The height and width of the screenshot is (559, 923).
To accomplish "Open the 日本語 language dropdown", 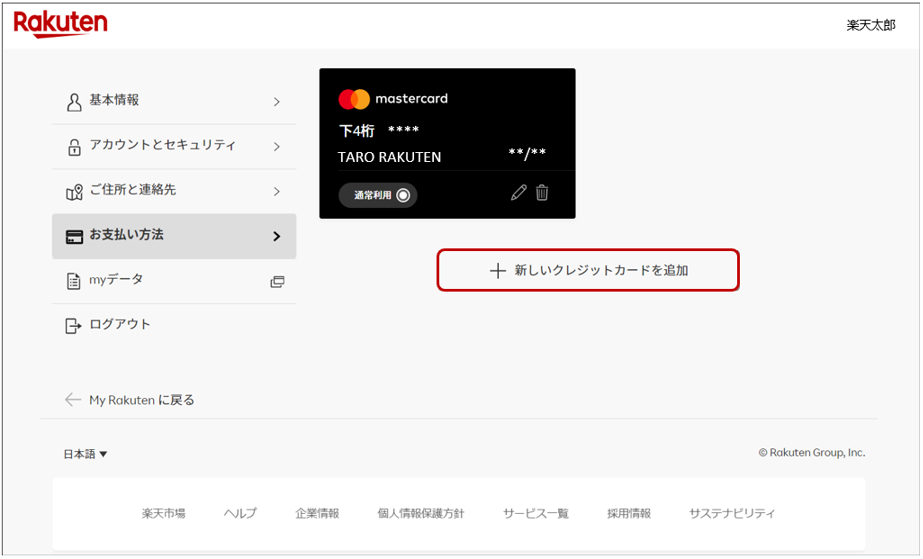I will pos(85,454).
